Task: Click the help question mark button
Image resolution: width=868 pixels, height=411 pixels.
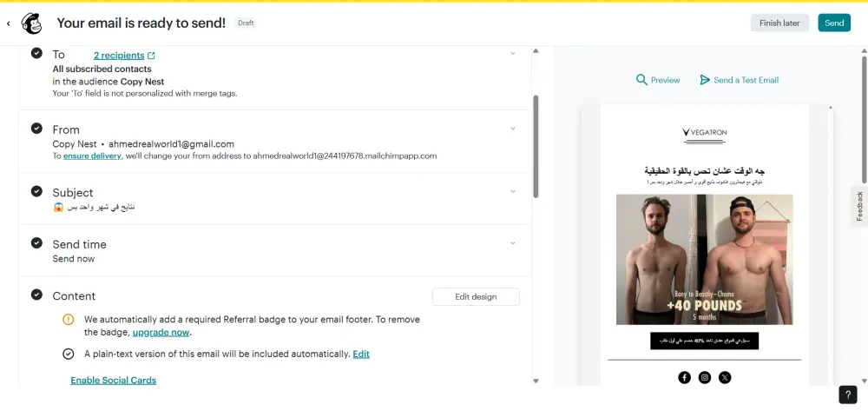Action: [x=848, y=394]
